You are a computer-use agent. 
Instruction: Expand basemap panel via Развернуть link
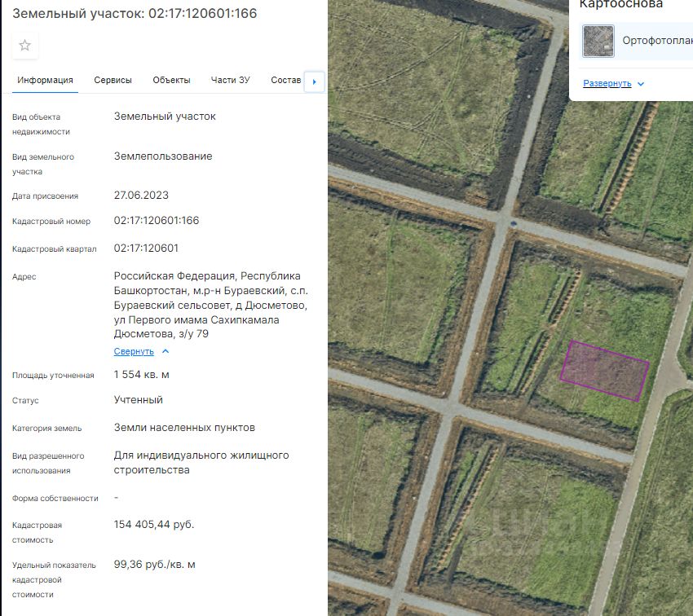click(607, 83)
